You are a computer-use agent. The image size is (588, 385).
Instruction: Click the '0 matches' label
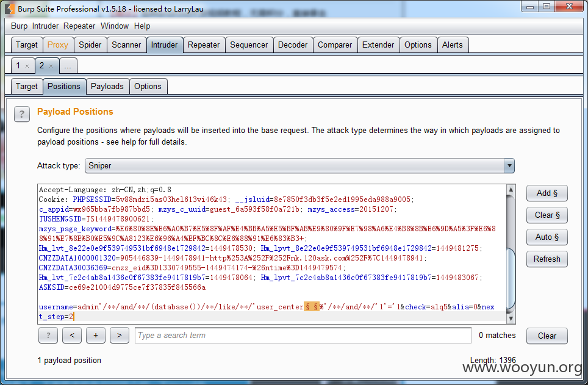pyautogui.click(x=497, y=336)
